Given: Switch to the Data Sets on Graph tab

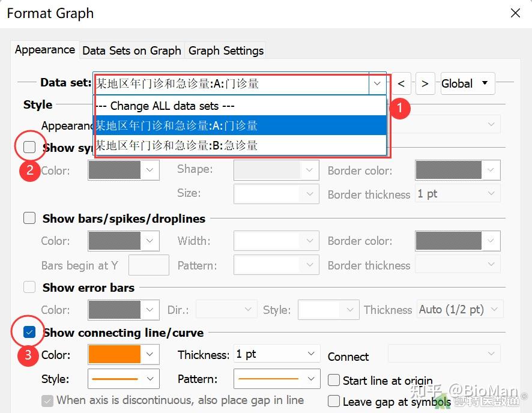Looking at the screenshot, I should coord(131,51).
